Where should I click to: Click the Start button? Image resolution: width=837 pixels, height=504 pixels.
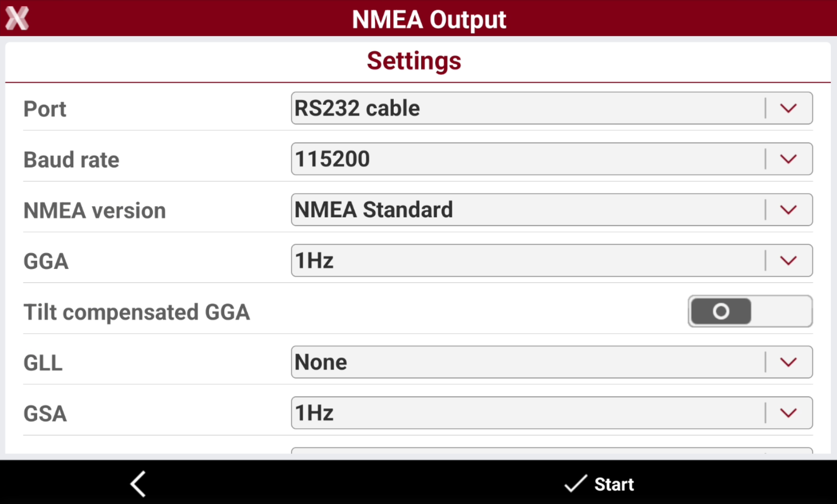click(x=599, y=484)
